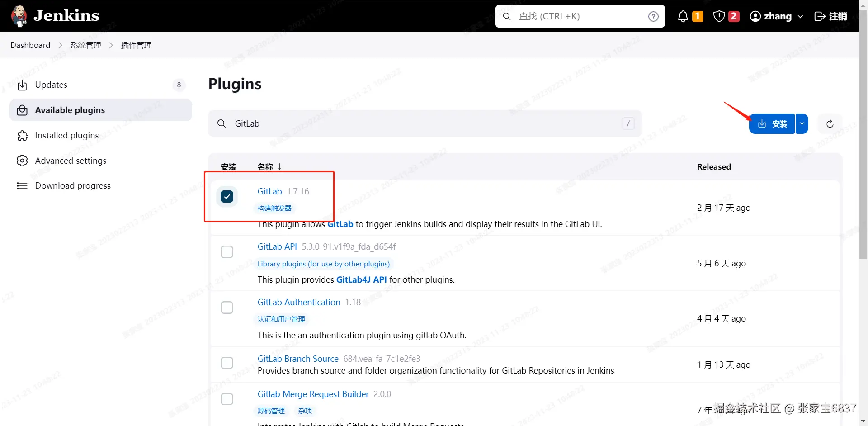Click the notification count badge 1

[698, 17]
